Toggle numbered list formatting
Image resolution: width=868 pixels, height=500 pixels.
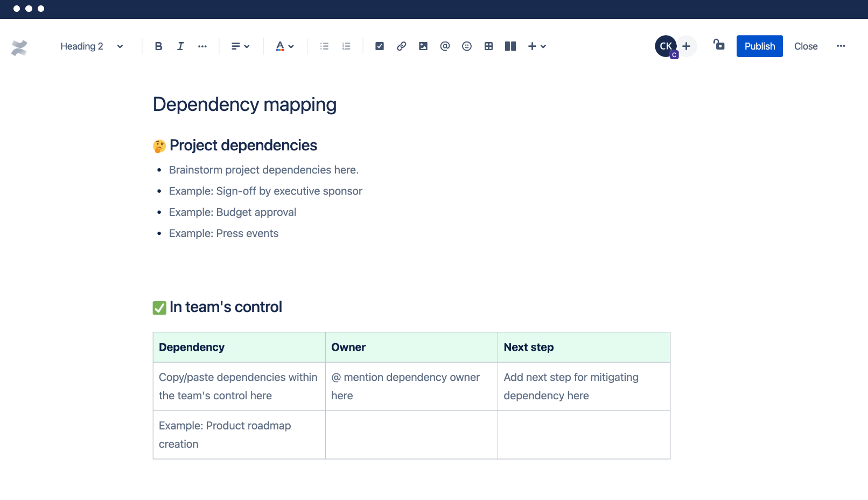(x=346, y=46)
